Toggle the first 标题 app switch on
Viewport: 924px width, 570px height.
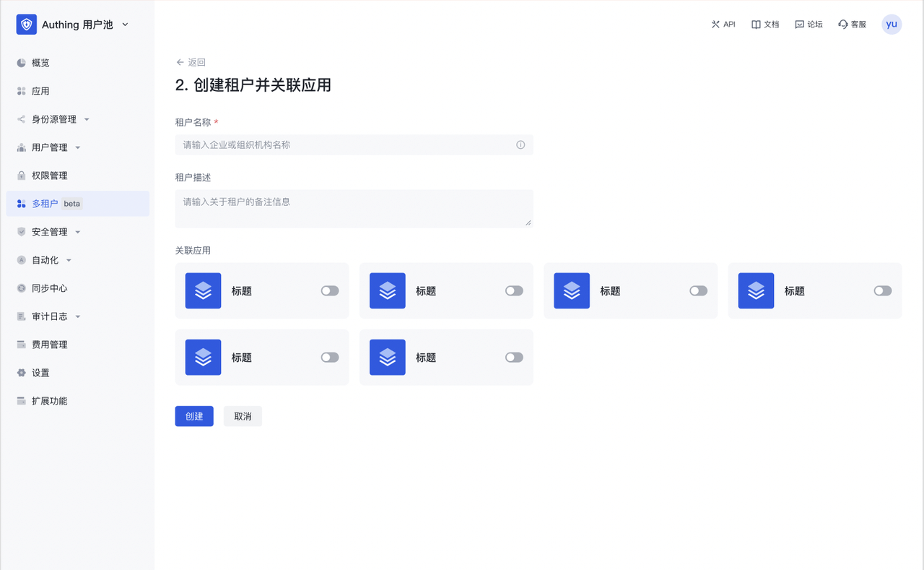[x=330, y=291]
